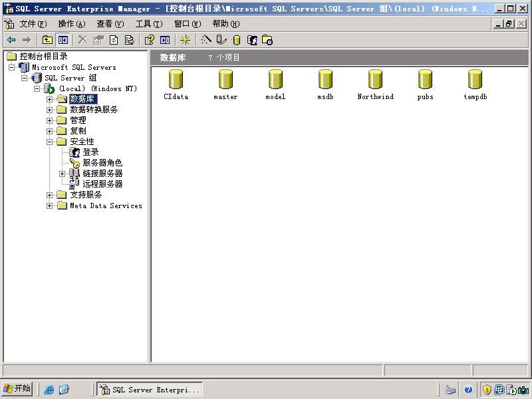This screenshot has height=399, width=532.
Task: Click the Export List toolbar icon
Action: point(129,40)
